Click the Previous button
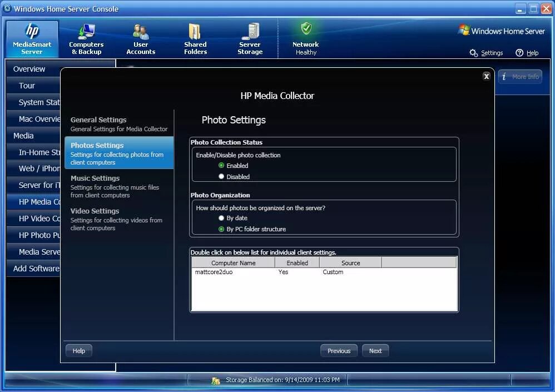The height and width of the screenshot is (392, 555). (x=339, y=351)
